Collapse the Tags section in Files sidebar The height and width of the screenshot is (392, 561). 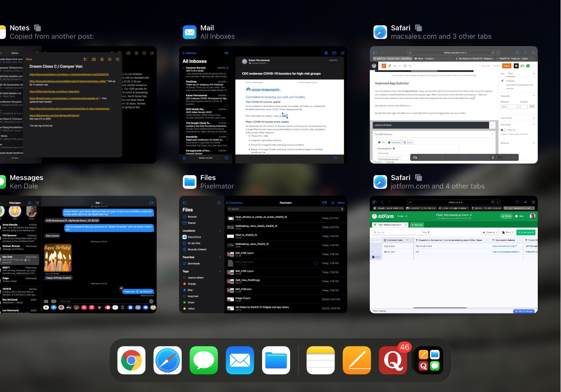pos(220,271)
